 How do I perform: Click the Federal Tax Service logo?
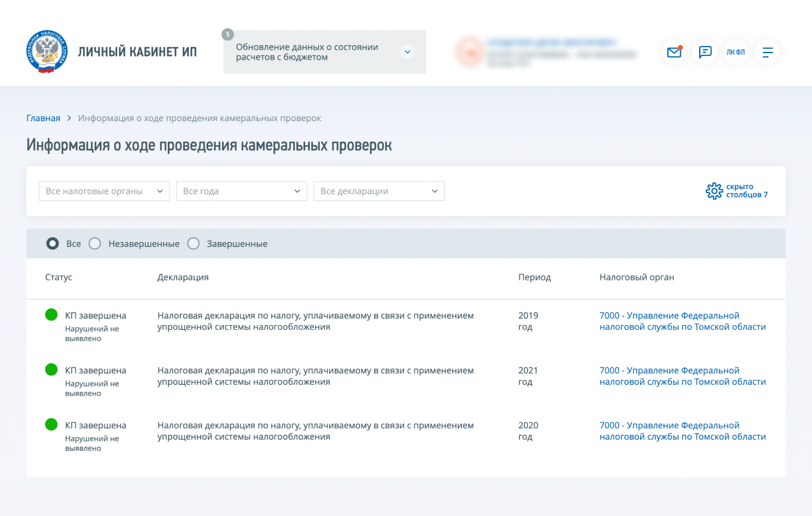click(47, 52)
